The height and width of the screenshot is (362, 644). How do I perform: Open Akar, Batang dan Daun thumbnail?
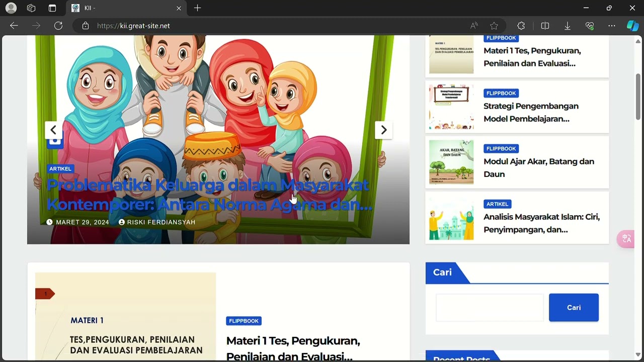(451, 162)
